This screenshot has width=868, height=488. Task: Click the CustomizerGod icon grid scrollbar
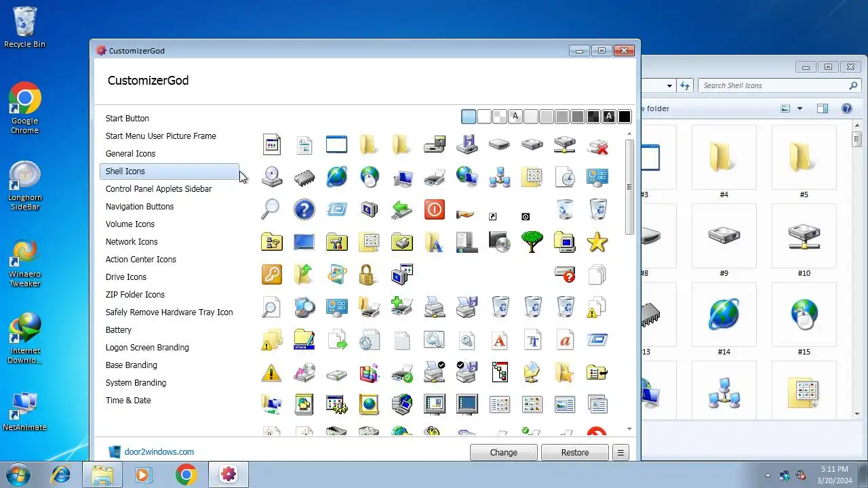629,187
